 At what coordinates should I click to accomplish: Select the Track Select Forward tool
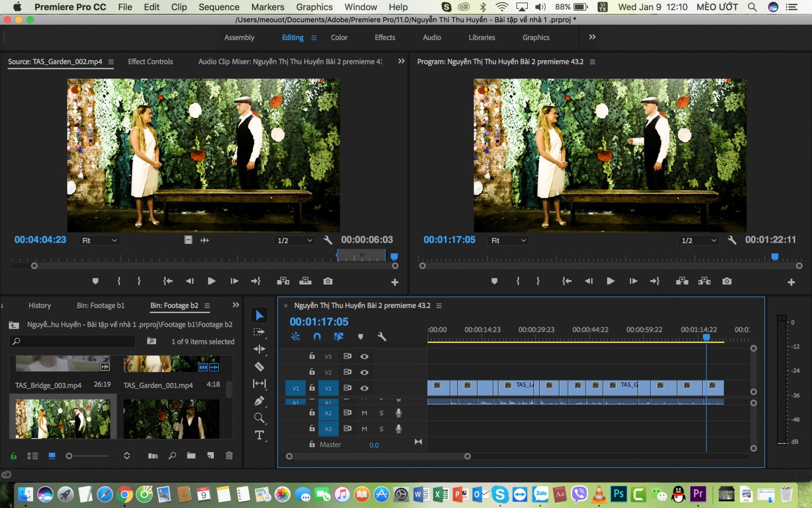(259, 332)
